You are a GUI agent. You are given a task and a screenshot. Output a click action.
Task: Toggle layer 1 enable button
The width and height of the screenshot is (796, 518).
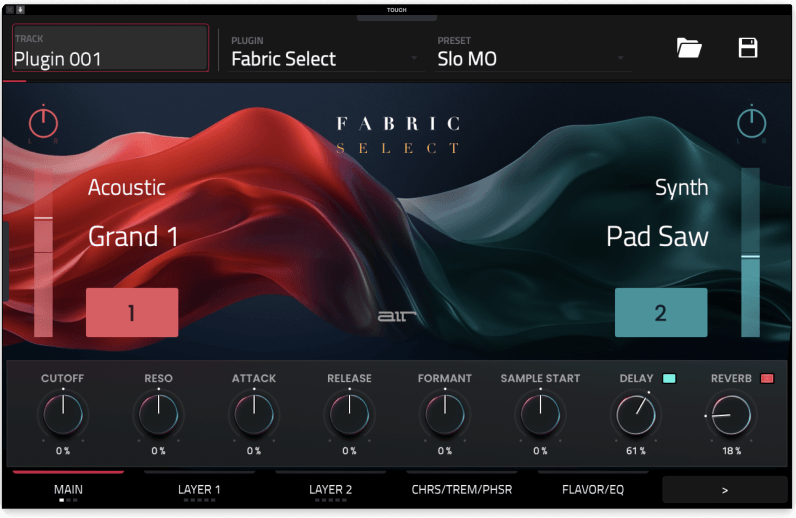132,313
